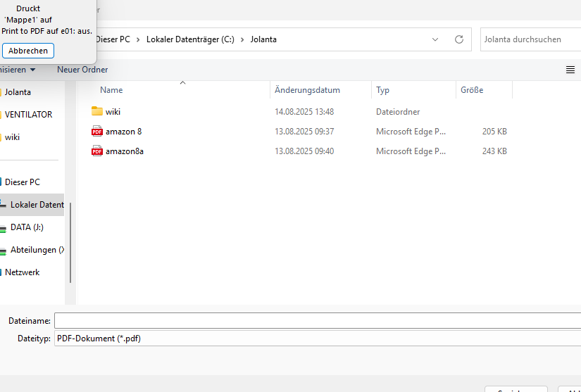Refresh the Jolanta folder view
581x392 pixels.
(459, 39)
